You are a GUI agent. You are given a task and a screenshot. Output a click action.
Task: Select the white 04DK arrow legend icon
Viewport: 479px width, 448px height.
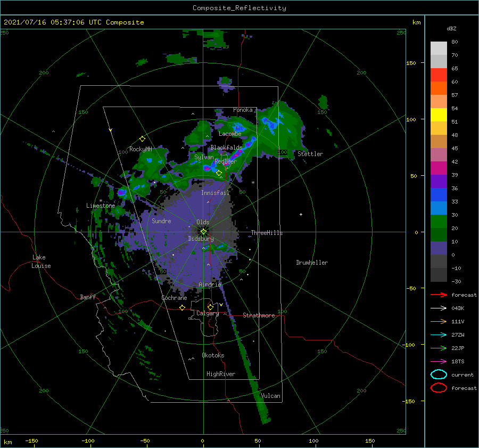click(x=439, y=308)
